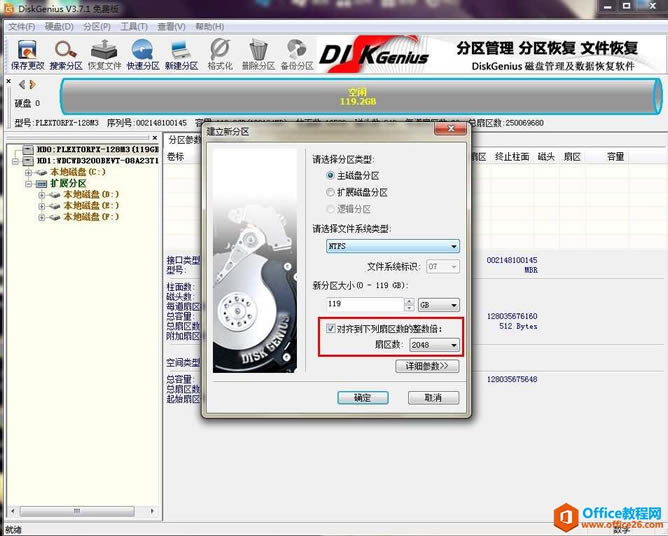The height and width of the screenshot is (536, 668).
Task: Click the 卷标 column header
Action: (x=176, y=157)
